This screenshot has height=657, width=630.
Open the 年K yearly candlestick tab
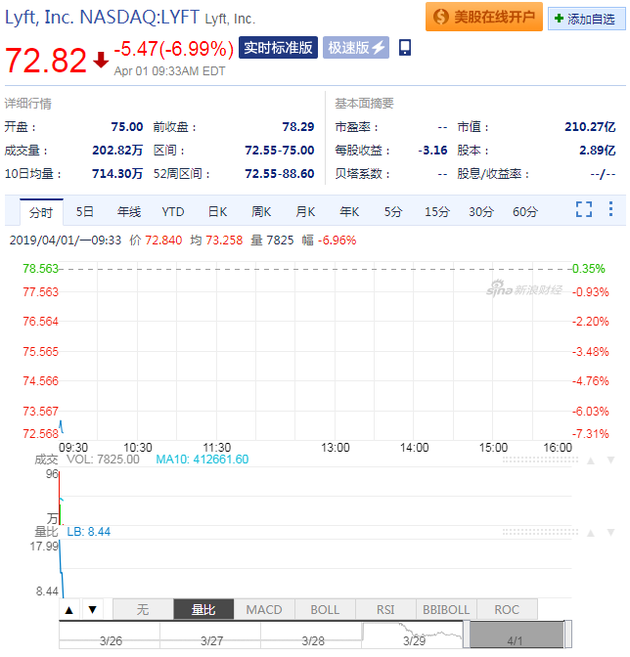pyautogui.click(x=349, y=212)
